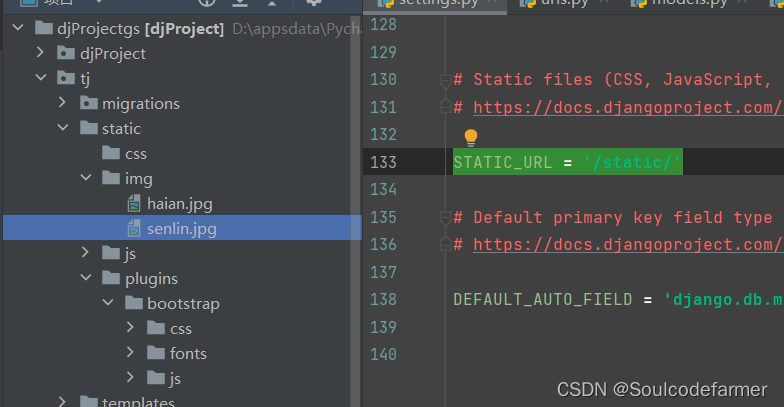Expand the fonts folder chevron
Screen dimensions: 784x407
point(130,352)
